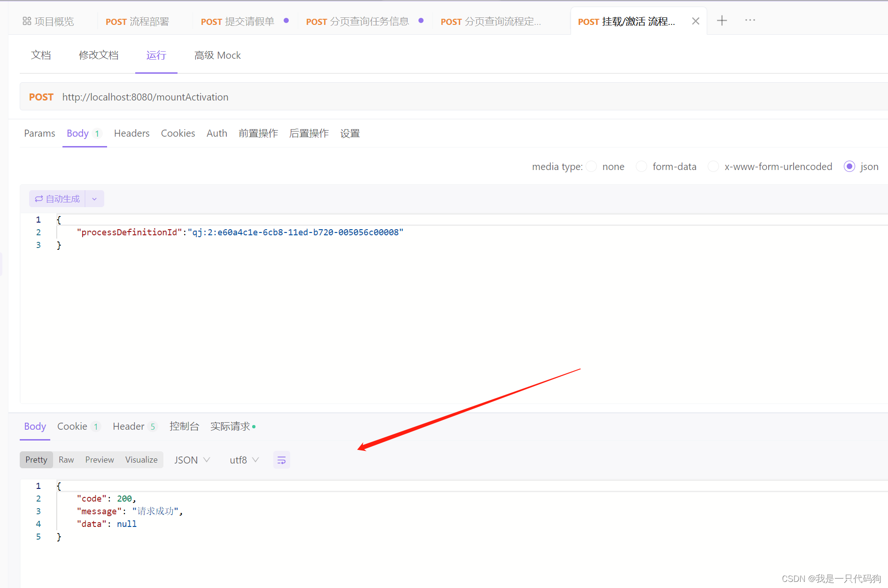Open a new request tab with plus icon
Viewport: 888px width, 588px height.
click(722, 20)
